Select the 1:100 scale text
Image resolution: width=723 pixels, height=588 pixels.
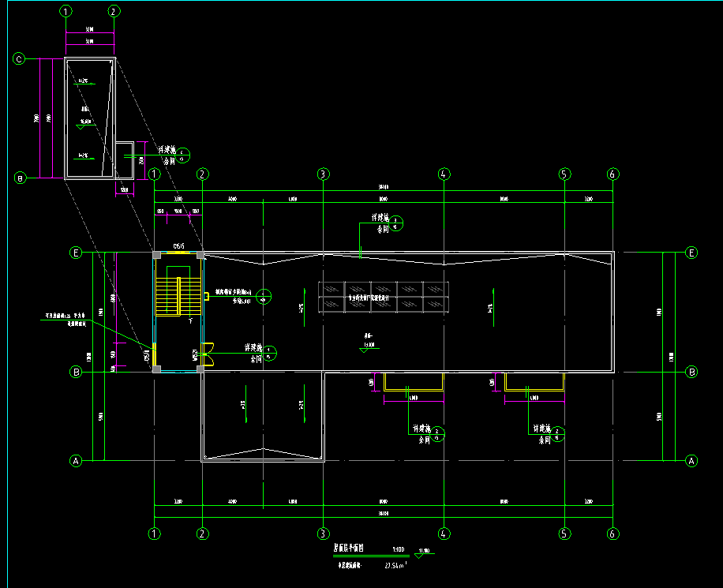[x=399, y=549]
